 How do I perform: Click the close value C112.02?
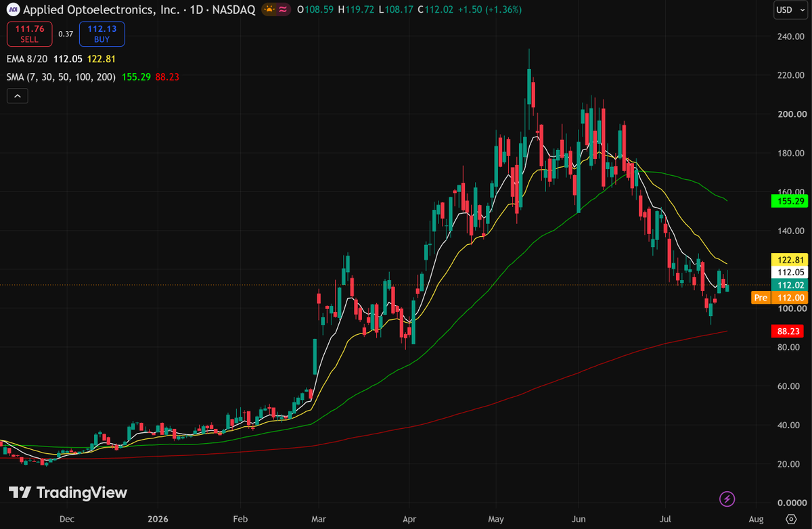tap(436, 10)
